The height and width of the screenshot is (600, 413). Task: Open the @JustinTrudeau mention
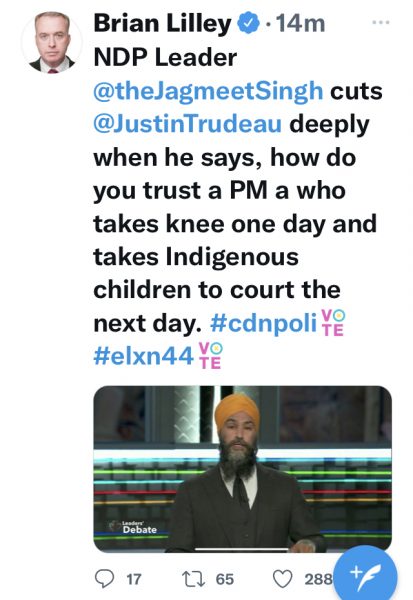188,124
